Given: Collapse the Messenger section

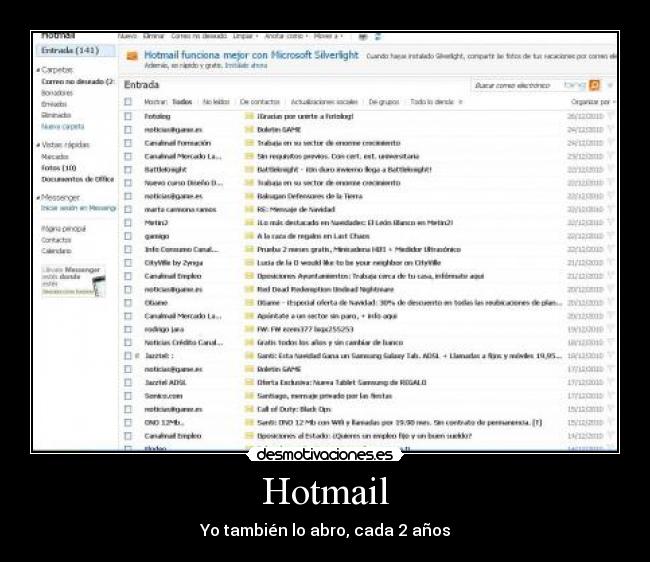Looking at the screenshot, I should [38, 198].
